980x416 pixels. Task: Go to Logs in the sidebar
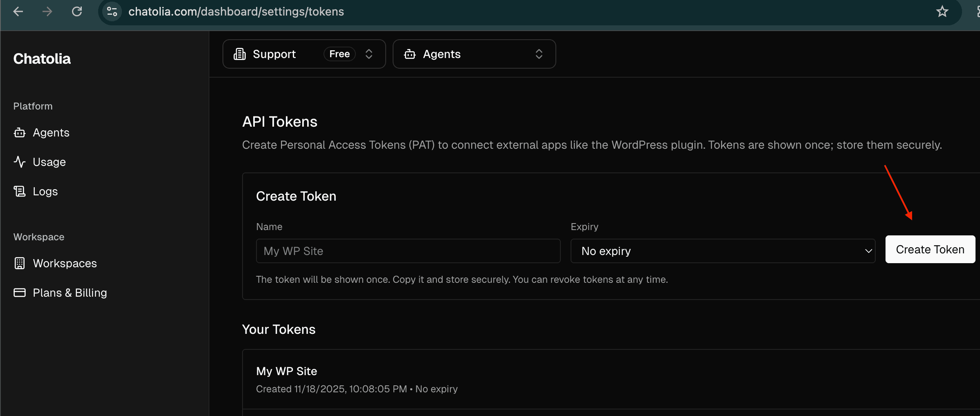pos(45,192)
